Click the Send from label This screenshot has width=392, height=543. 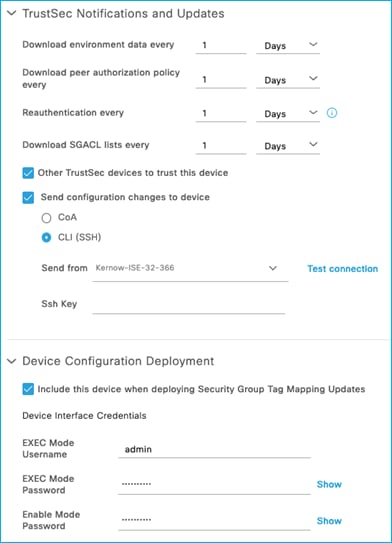64,268
